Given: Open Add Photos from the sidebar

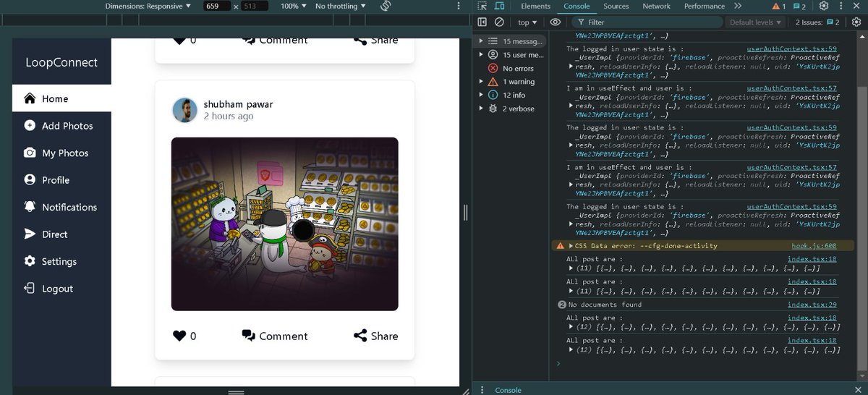Looking at the screenshot, I should click(61, 126).
